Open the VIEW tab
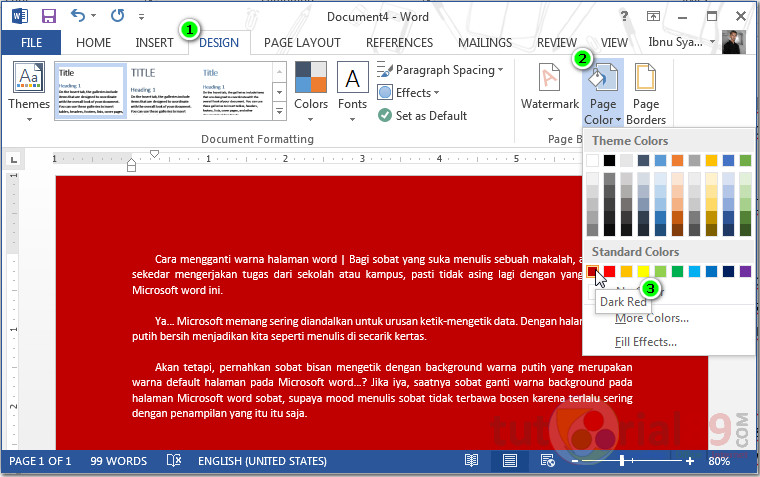The height and width of the screenshot is (477, 760). 614,43
